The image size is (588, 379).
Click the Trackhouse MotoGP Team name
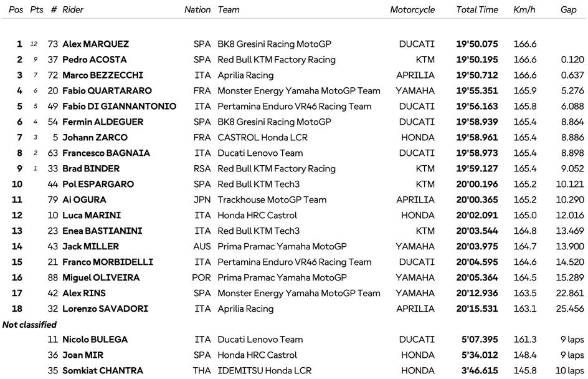tap(272, 200)
